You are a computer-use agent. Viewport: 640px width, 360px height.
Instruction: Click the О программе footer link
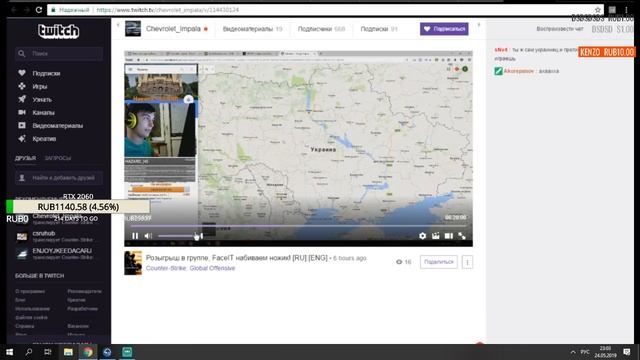coord(30,291)
